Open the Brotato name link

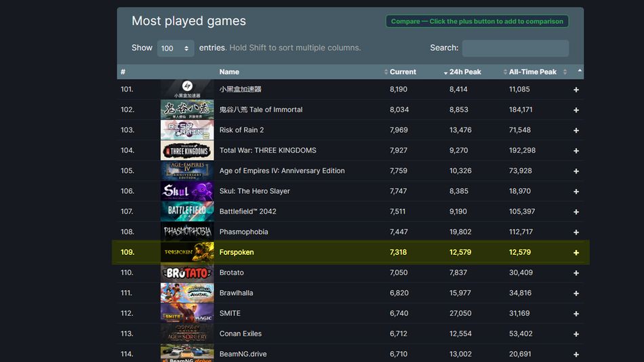coord(232,273)
